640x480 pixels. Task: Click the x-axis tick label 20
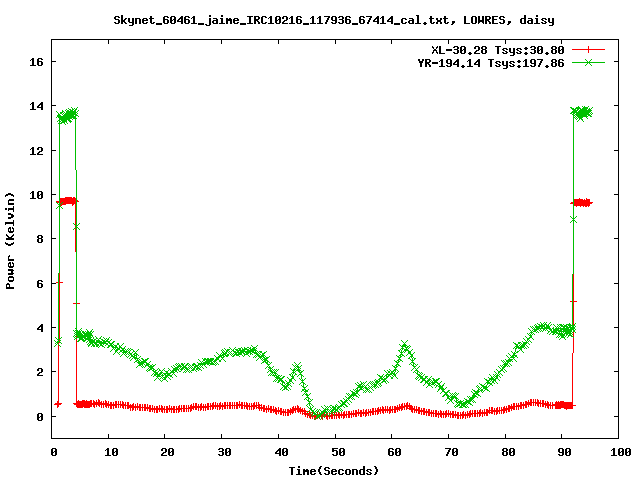(x=167, y=452)
